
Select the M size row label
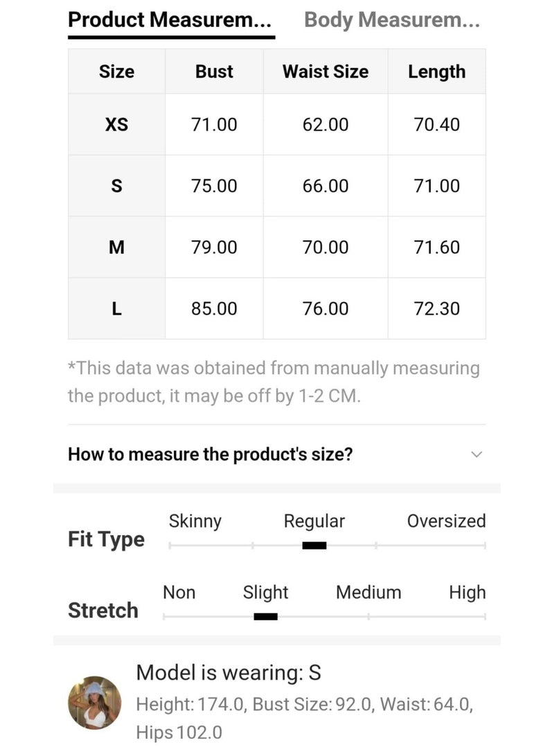(116, 247)
